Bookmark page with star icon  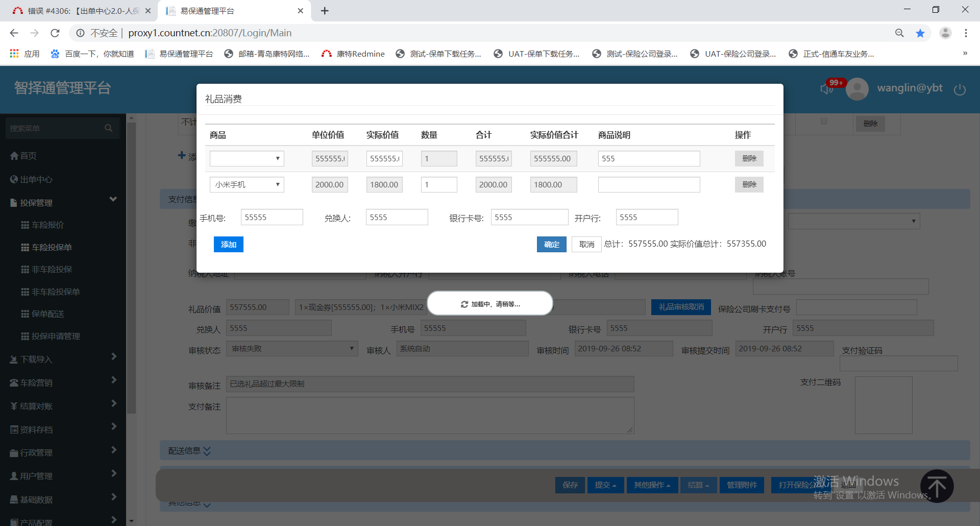coord(920,33)
